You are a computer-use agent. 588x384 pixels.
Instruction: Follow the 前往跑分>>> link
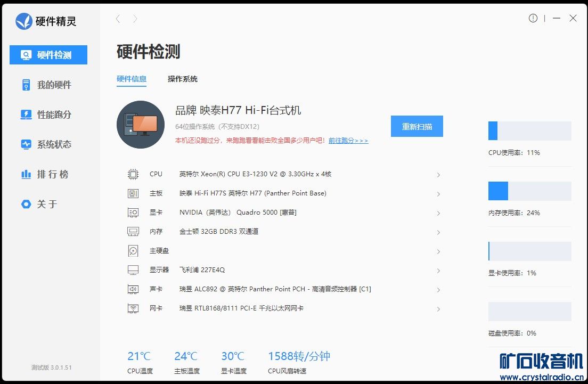click(348, 141)
